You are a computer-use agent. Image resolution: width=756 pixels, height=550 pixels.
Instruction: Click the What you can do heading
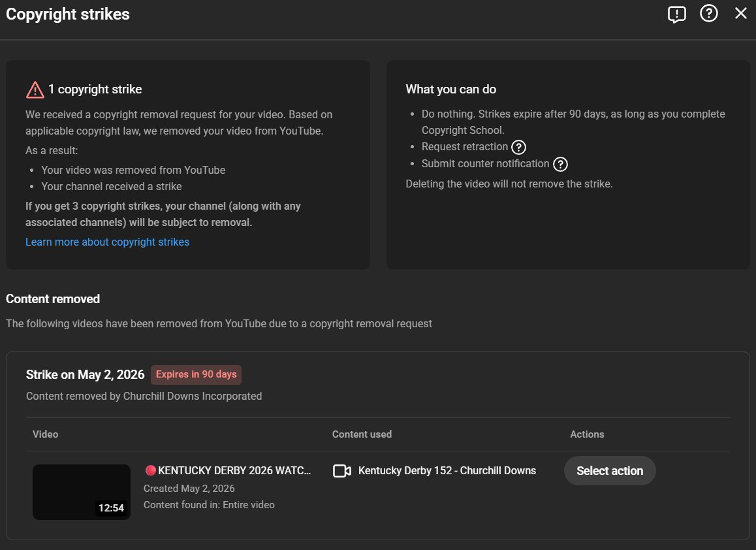(x=451, y=89)
